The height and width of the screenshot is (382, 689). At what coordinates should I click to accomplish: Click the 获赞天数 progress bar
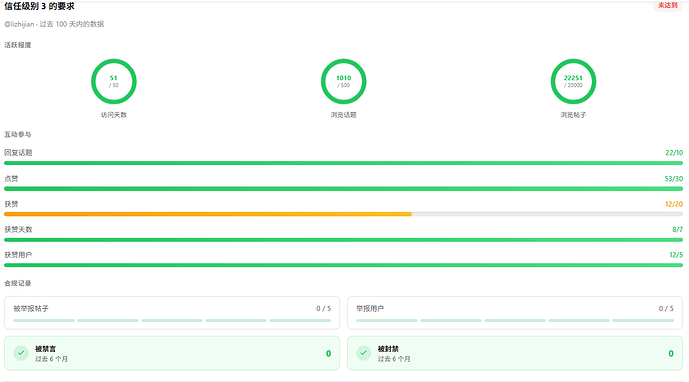(343, 240)
